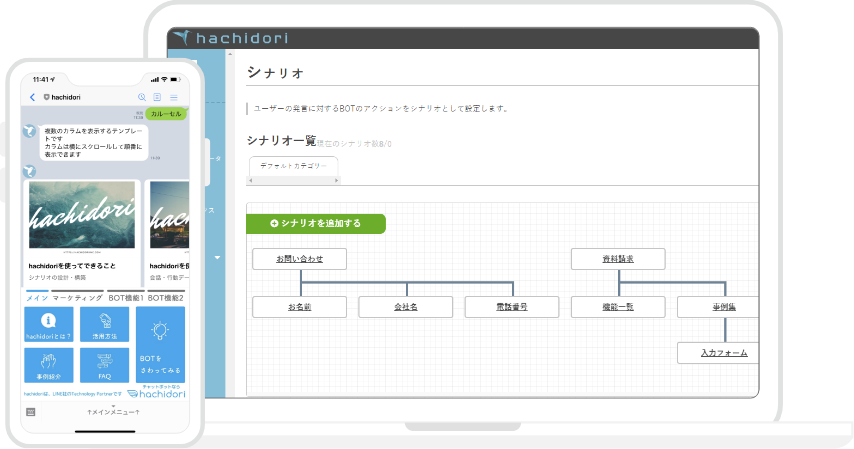
Task: Click the left arrow of the category tab scrollbar
Action: [x=251, y=180]
